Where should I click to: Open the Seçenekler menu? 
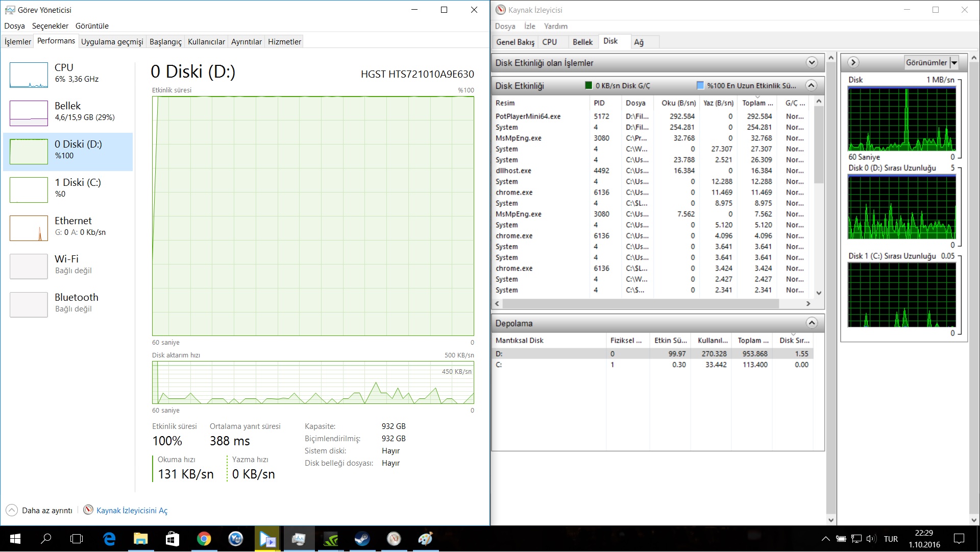50,26
